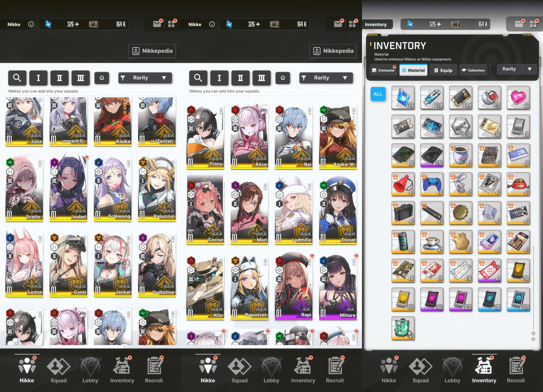
Task: Open the Trony character card
Action: click(x=205, y=137)
